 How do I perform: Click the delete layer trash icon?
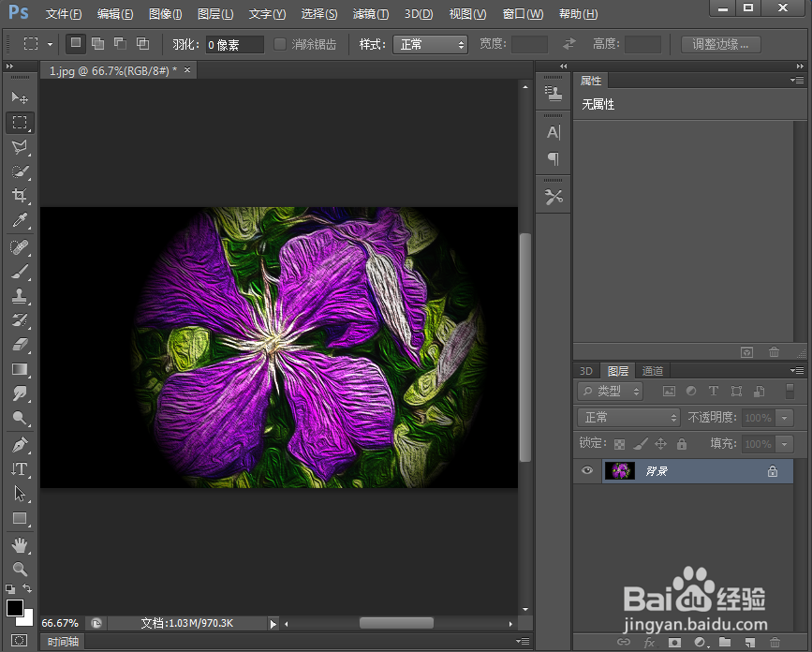coord(775,642)
